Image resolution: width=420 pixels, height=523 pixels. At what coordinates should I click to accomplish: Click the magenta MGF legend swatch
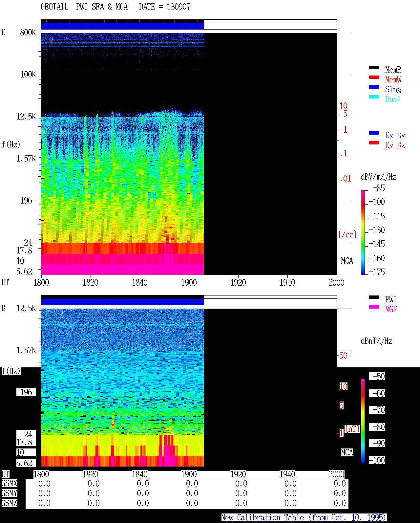point(374,307)
